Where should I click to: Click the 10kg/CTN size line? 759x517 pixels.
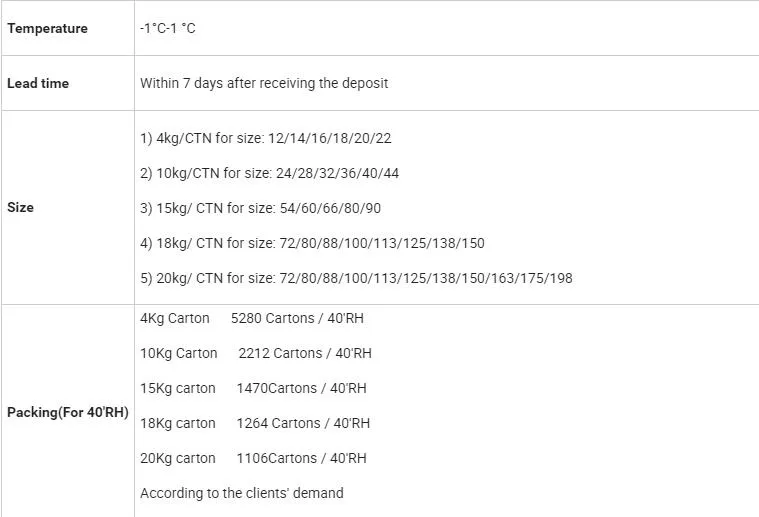click(270, 173)
